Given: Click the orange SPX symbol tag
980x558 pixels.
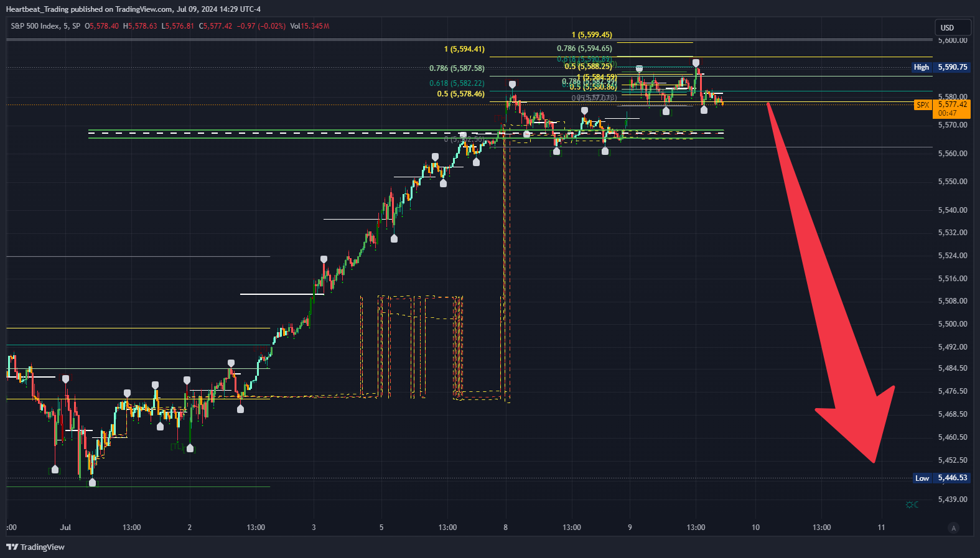Looking at the screenshot, I should (923, 105).
